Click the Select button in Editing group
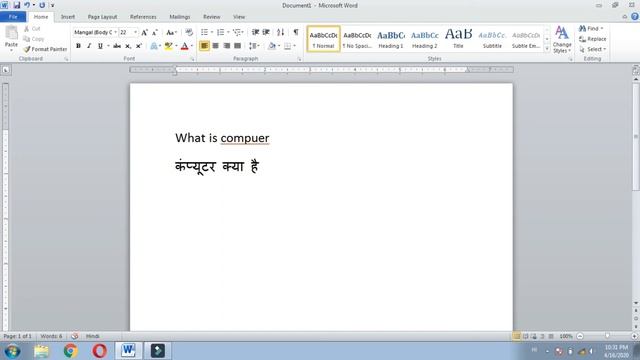Viewport: 640px width, 360px height. 592,49
